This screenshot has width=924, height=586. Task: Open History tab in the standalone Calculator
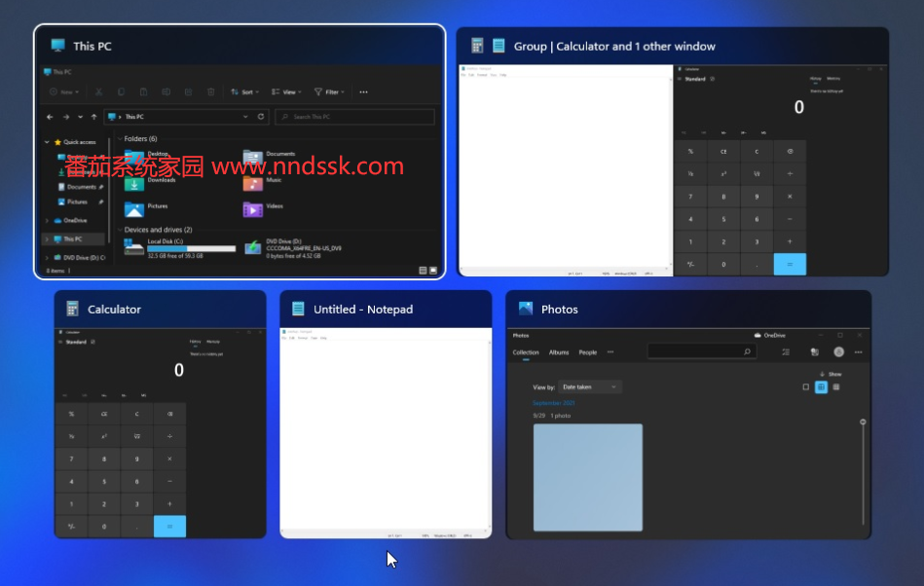(x=195, y=342)
